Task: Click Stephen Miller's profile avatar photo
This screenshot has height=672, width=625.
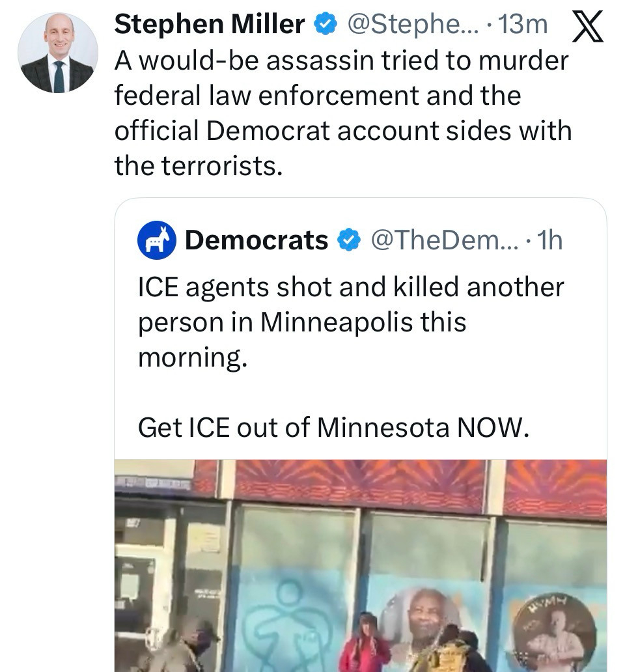Action: pos(58,52)
